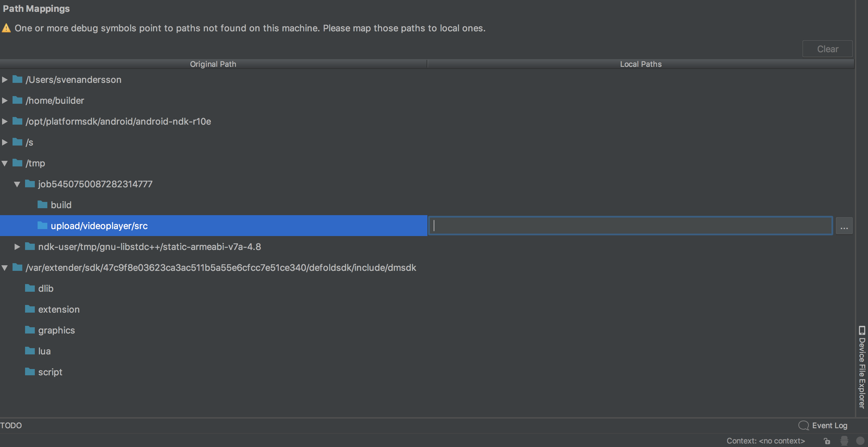Open the TODO tool window tab
The width and height of the screenshot is (868, 447).
click(11, 425)
